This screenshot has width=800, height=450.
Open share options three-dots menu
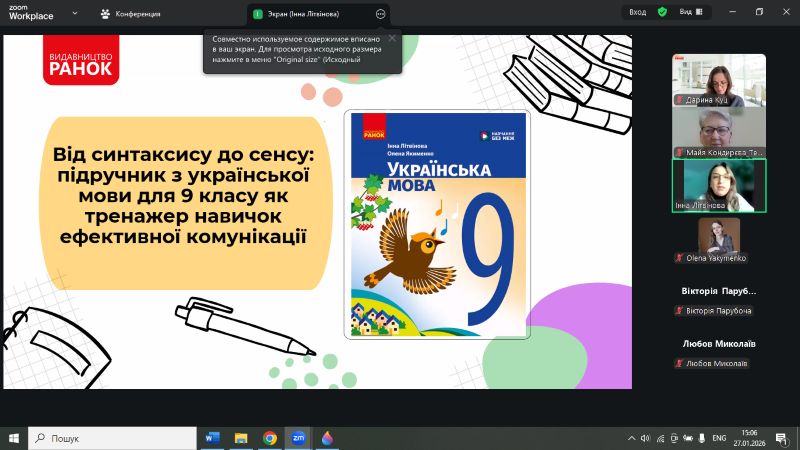[380, 14]
